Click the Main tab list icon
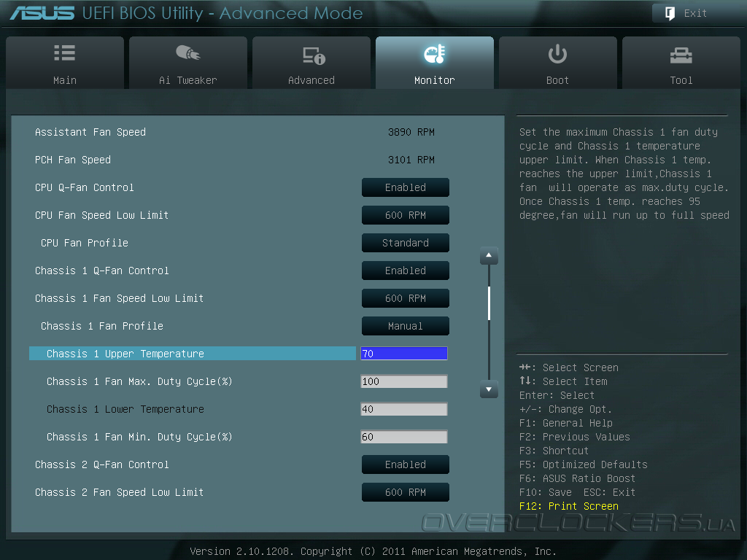 pyautogui.click(x=65, y=52)
